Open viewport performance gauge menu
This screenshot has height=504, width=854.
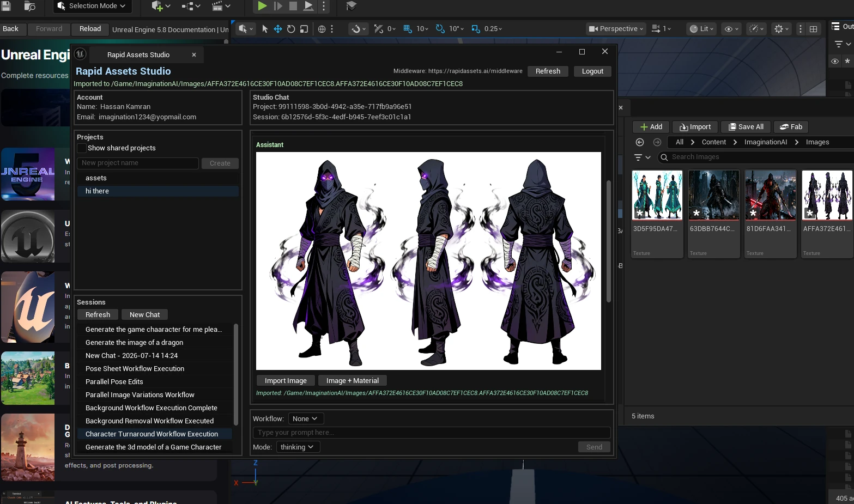click(x=756, y=29)
